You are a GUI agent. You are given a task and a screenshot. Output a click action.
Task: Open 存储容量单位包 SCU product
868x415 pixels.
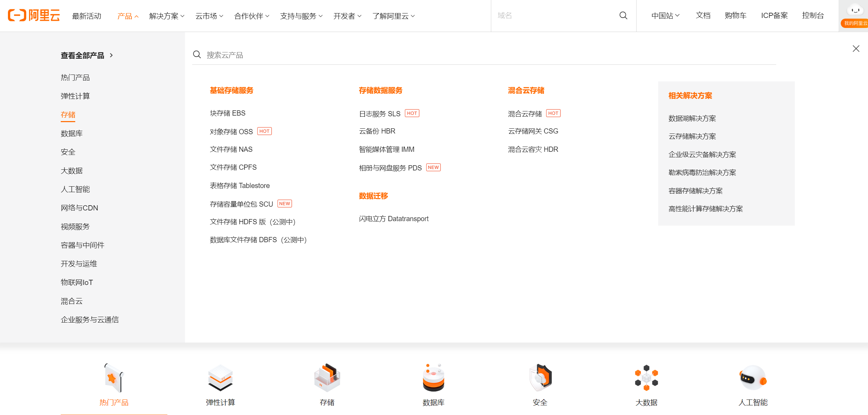coord(242,204)
